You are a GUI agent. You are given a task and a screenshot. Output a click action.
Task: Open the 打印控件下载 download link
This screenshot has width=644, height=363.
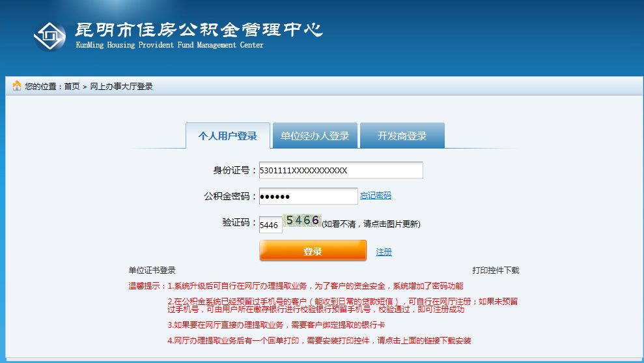(x=496, y=270)
